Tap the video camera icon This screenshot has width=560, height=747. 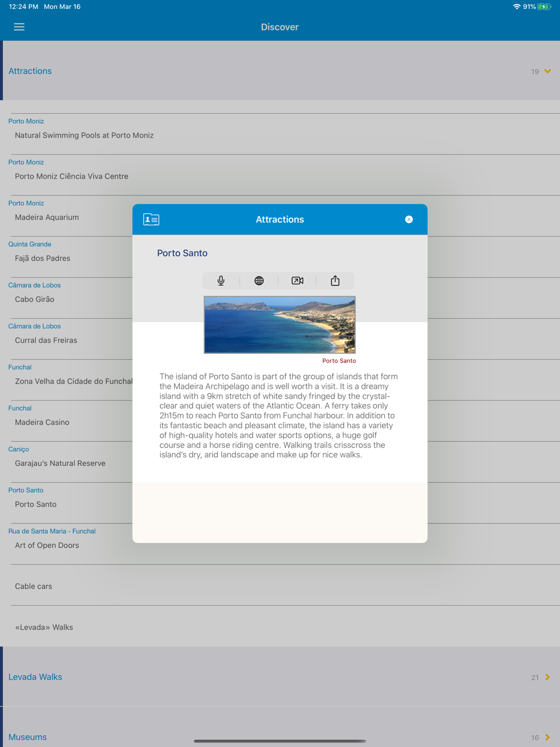297,281
